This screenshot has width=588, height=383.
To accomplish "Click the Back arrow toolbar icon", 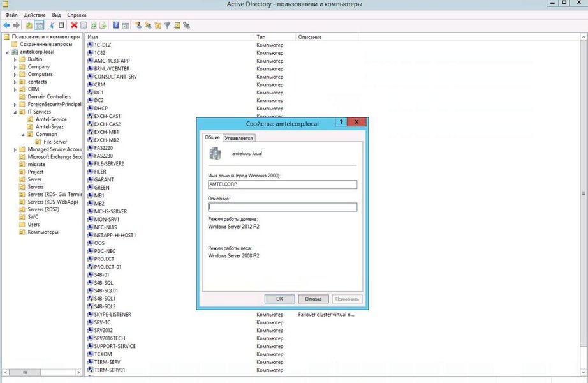I will click(x=7, y=26).
